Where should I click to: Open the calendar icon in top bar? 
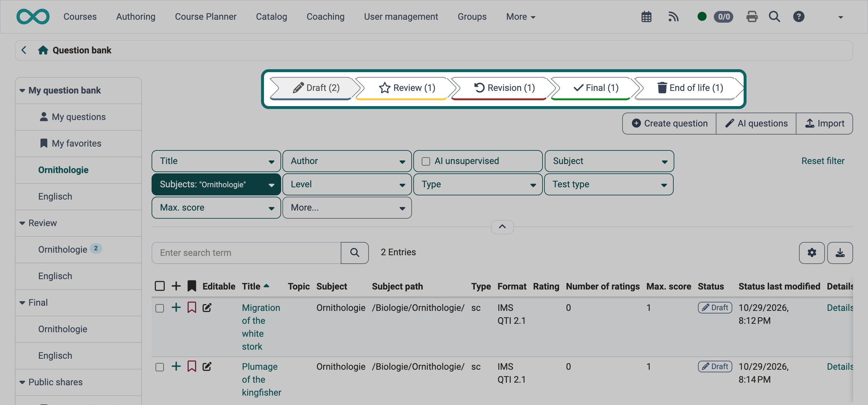tap(646, 17)
